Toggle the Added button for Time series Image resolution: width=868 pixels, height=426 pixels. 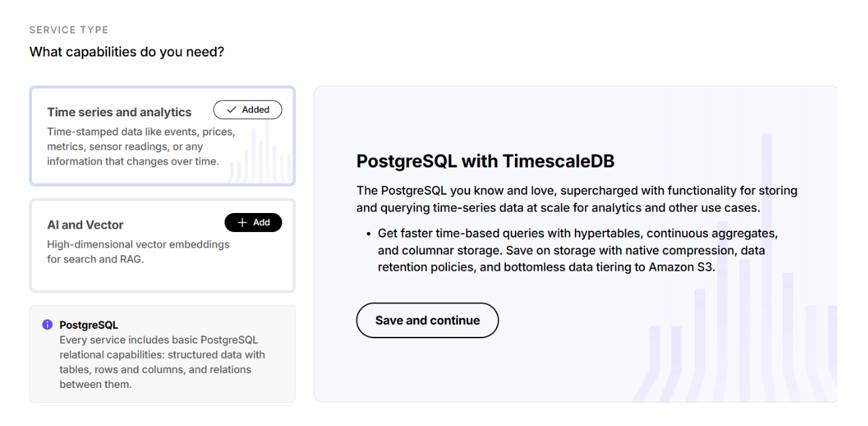tap(248, 110)
